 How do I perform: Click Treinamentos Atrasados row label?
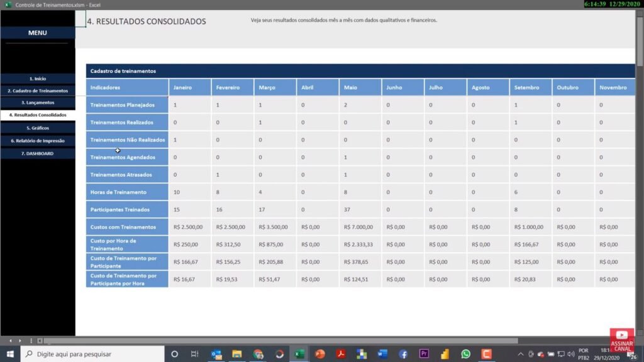127,175
